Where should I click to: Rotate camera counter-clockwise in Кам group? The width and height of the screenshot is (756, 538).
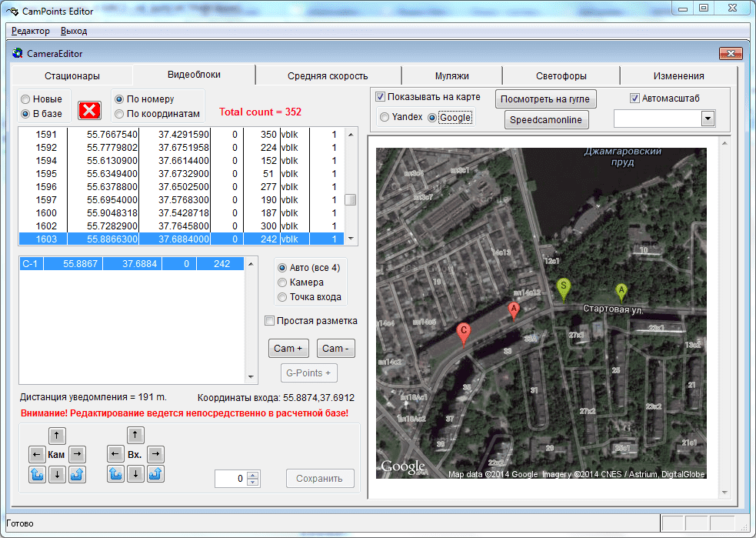[x=37, y=474]
